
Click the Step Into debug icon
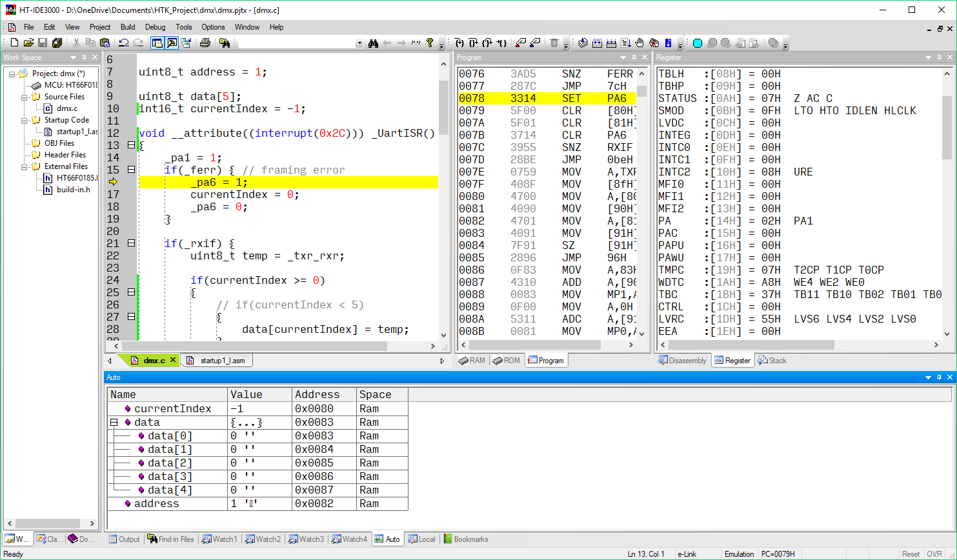click(459, 43)
